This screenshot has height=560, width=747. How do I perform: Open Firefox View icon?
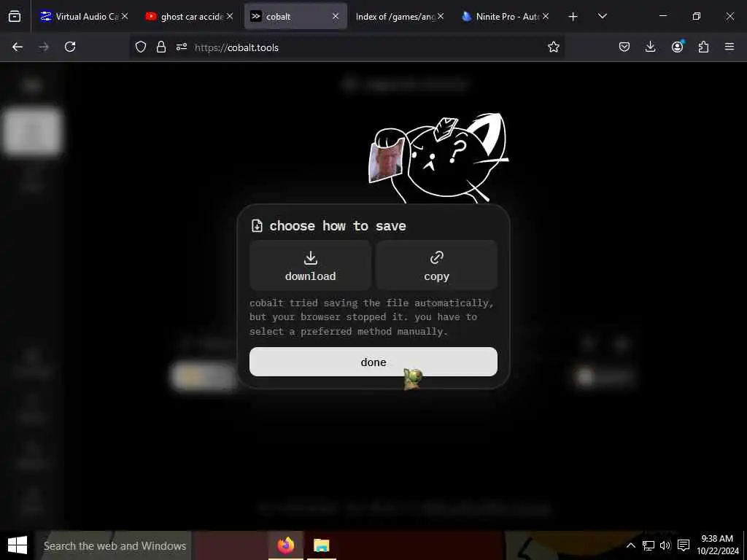15,17
